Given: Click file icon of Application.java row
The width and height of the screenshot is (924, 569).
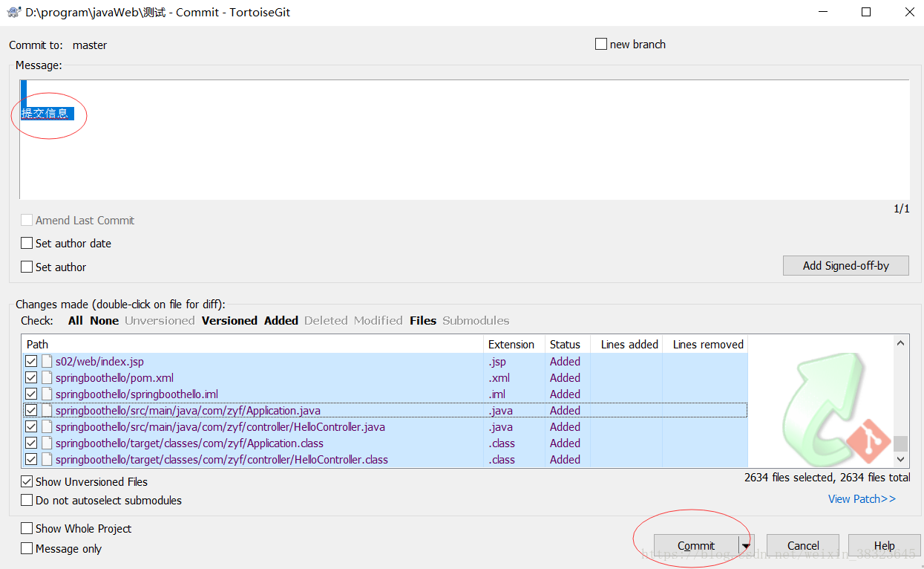Looking at the screenshot, I should 47,411.
